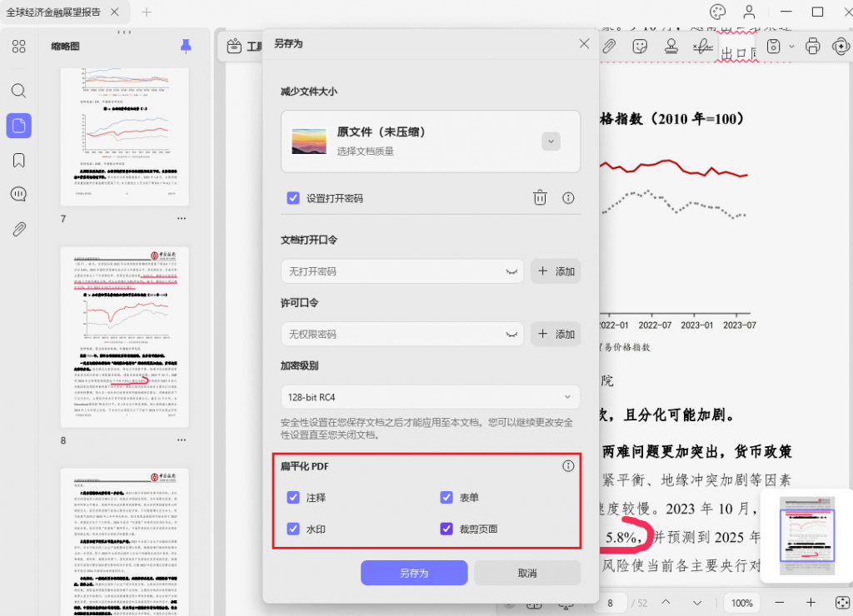Open the bookmarks sidebar icon
Viewport: 853px width, 616px height.
(x=18, y=161)
